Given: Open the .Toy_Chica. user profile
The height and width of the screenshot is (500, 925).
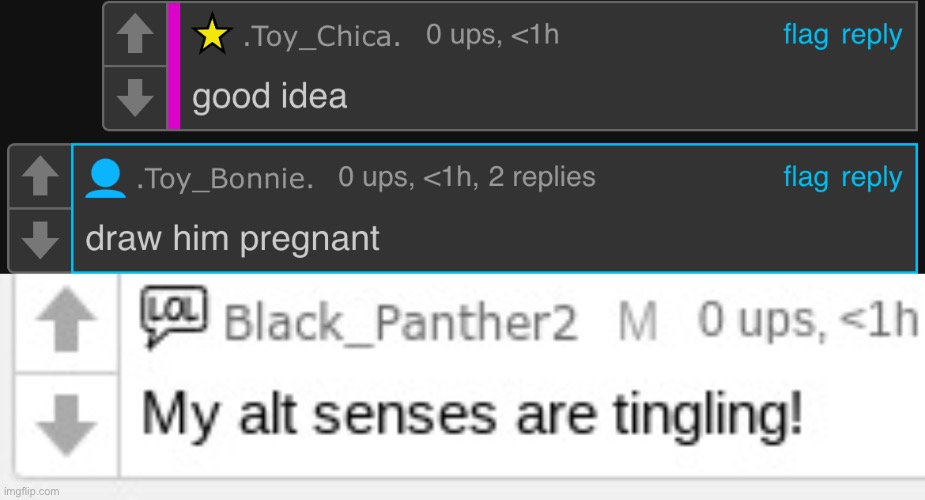Looking at the screenshot, I should point(322,38).
